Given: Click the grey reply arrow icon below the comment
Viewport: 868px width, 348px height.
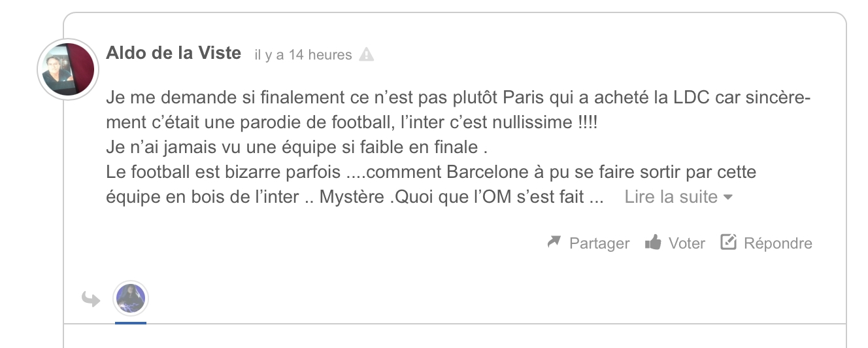Looking at the screenshot, I should (91, 300).
